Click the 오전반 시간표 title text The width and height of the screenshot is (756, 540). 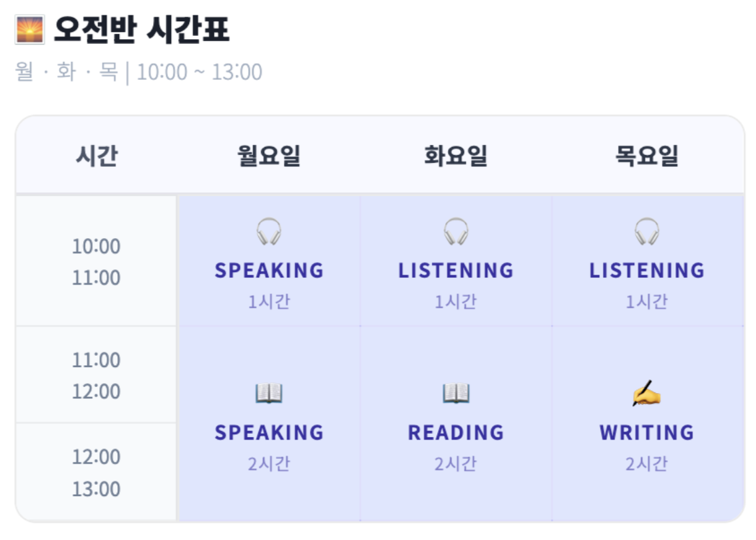141,30
